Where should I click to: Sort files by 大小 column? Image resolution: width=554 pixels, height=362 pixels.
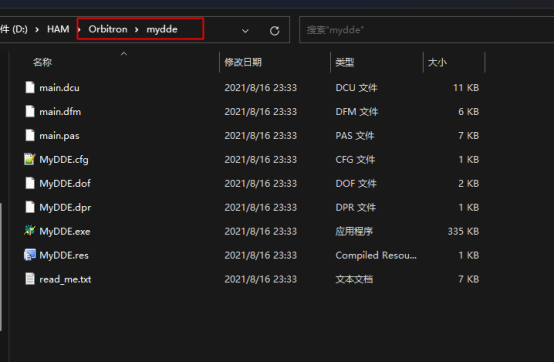click(437, 63)
